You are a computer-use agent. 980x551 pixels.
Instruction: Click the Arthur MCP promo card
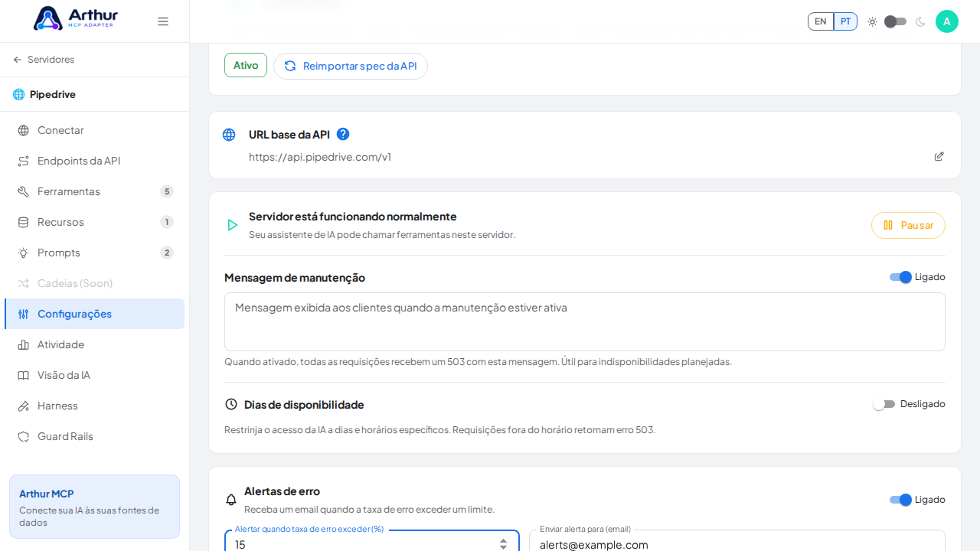coord(94,507)
